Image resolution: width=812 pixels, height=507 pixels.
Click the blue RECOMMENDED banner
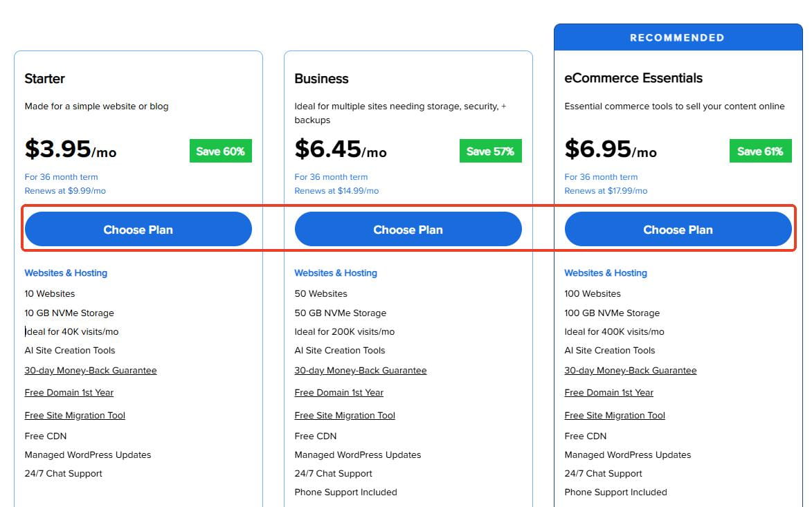[677, 37]
